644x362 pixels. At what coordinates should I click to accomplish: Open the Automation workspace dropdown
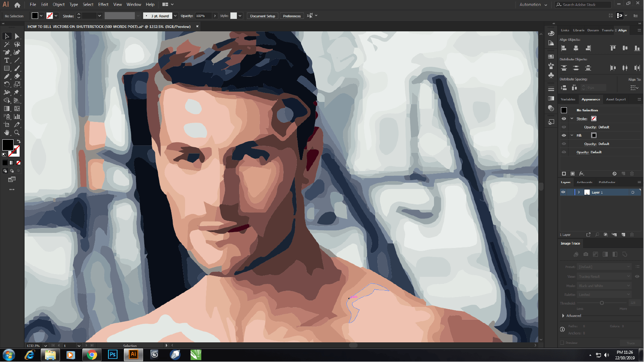tap(533, 5)
